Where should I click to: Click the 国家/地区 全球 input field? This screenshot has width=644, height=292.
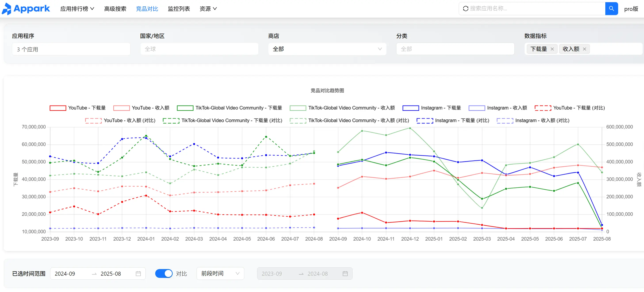[x=199, y=49]
